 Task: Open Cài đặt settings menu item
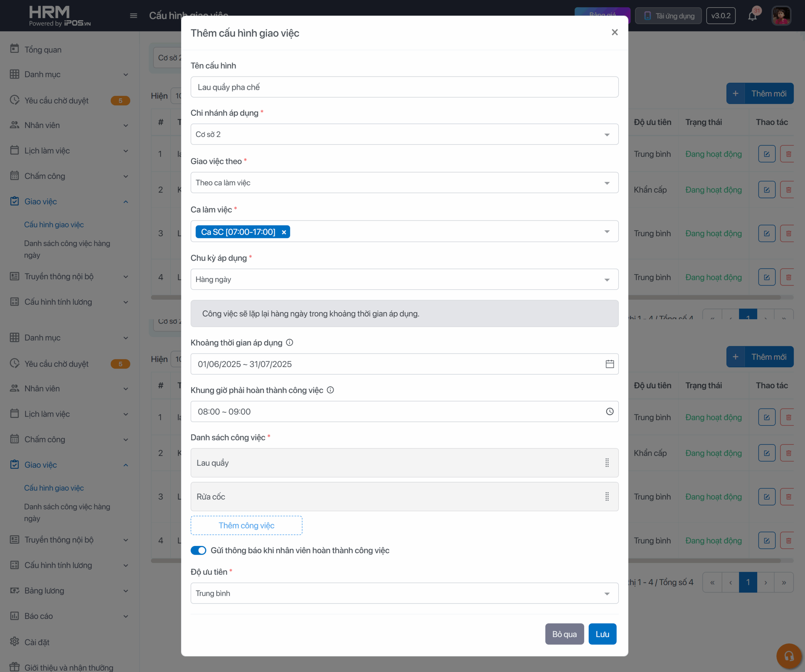click(x=37, y=642)
